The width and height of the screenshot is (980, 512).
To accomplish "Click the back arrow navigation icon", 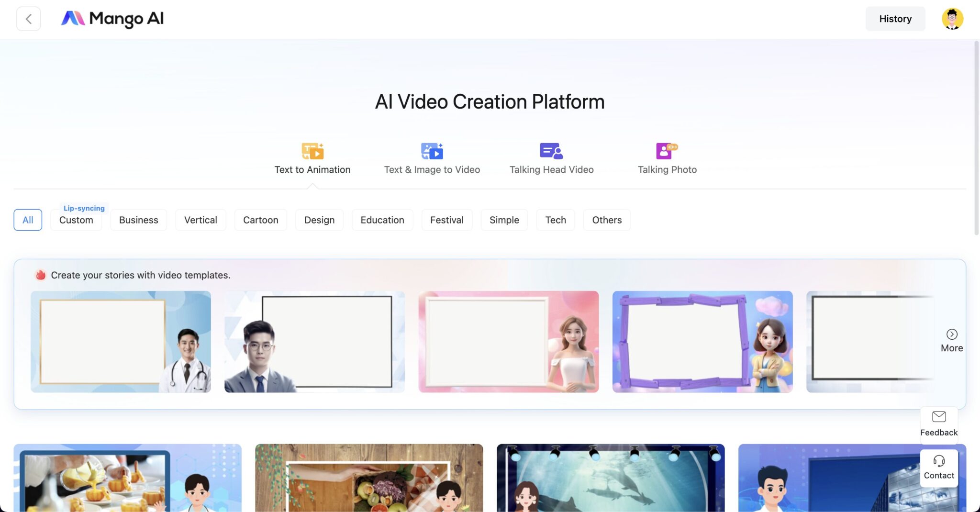I will tap(28, 19).
